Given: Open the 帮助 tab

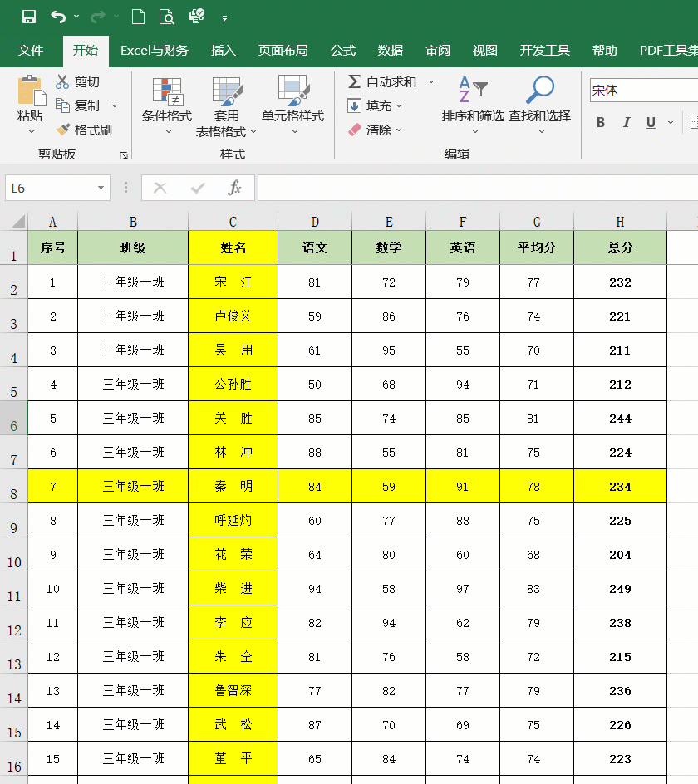Looking at the screenshot, I should (604, 51).
